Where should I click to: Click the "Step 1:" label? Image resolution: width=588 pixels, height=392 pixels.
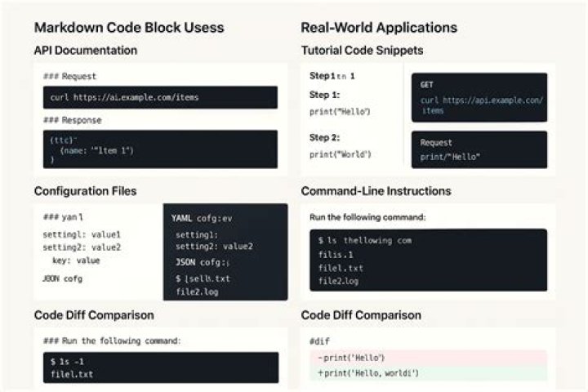tap(325, 95)
